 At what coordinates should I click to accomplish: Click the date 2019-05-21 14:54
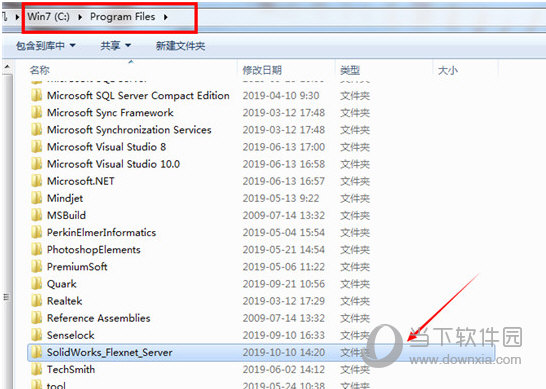pos(283,249)
